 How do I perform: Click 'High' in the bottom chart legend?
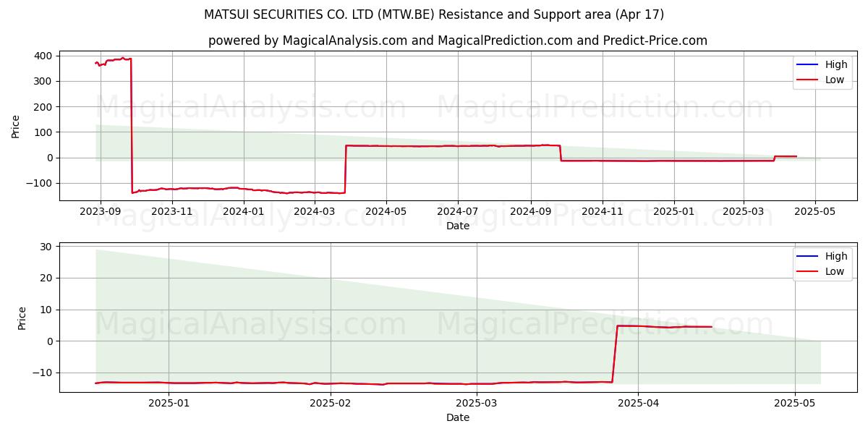coord(836,256)
